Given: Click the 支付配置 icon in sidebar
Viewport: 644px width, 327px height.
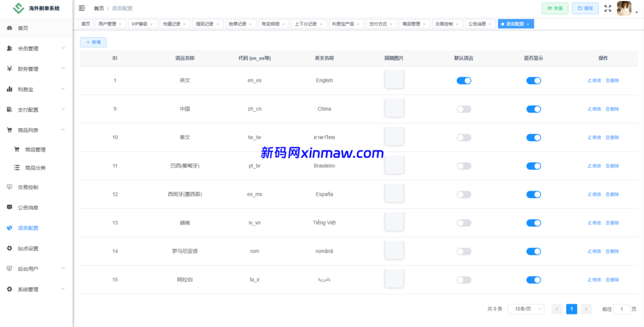Looking at the screenshot, I should 9,109.
